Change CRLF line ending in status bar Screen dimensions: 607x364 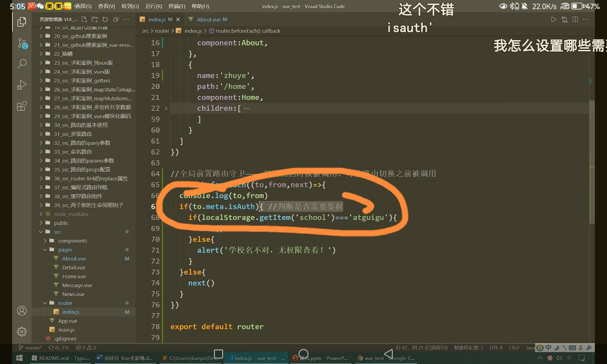click(514, 348)
